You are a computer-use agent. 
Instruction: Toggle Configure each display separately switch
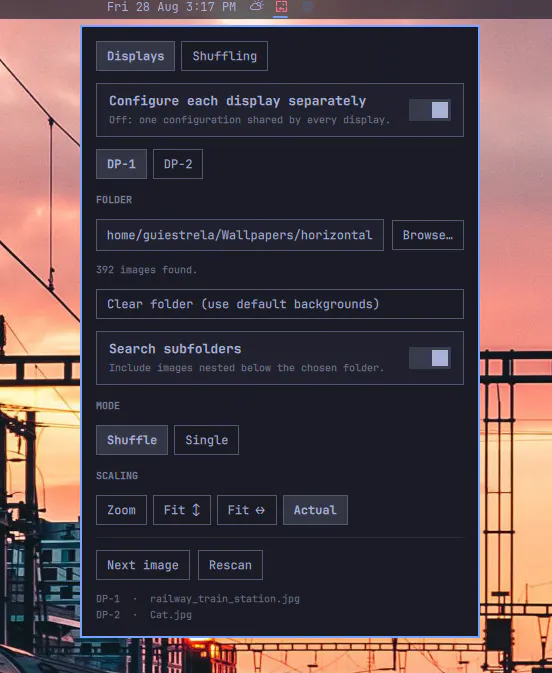tap(430, 110)
